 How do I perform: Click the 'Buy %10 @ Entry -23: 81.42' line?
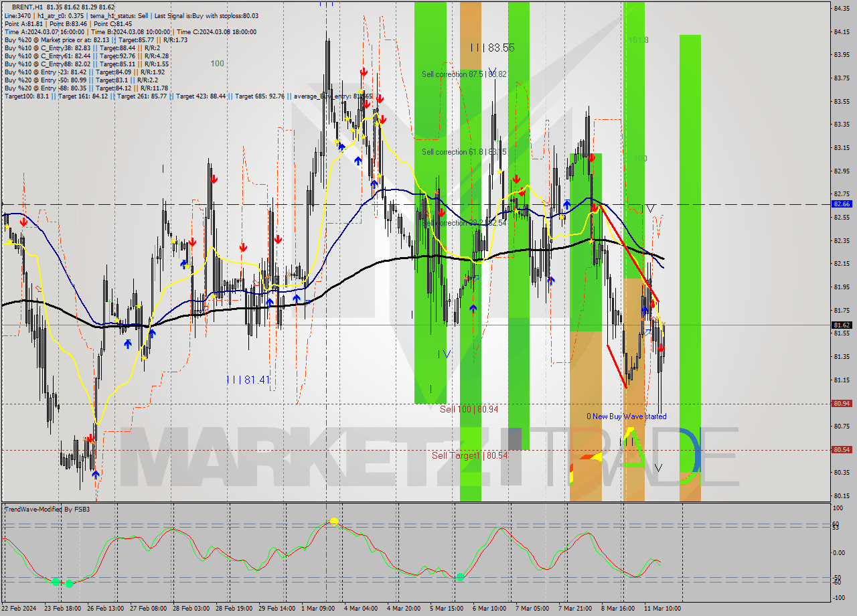[x=84, y=72]
